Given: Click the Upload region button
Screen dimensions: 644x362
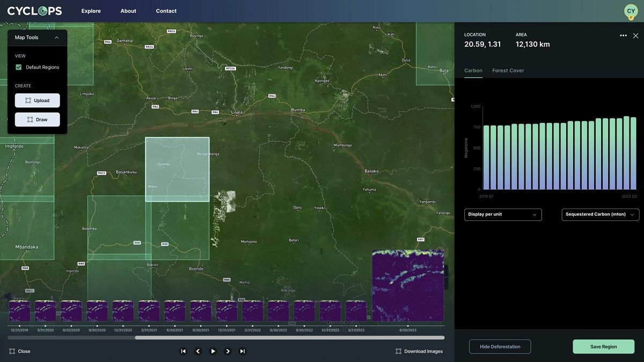Looking at the screenshot, I should pos(38,100).
